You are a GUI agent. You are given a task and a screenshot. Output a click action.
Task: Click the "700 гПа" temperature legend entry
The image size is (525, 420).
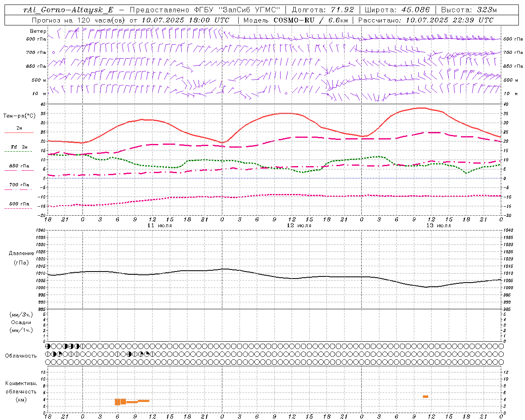(19, 185)
